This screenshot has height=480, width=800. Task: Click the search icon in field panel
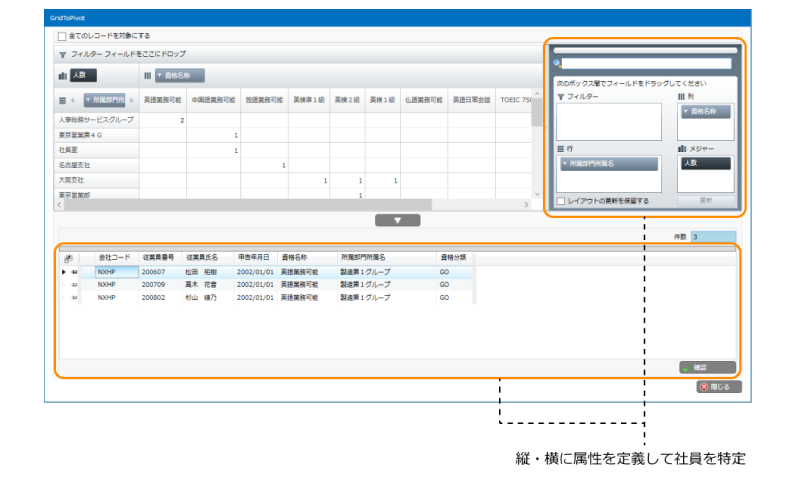[x=557, y=64]
